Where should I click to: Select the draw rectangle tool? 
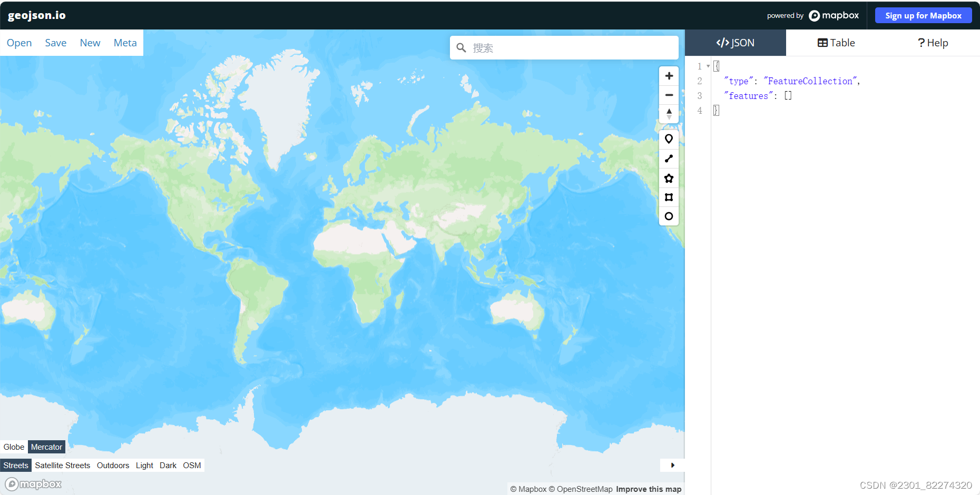tap(669, 197)
